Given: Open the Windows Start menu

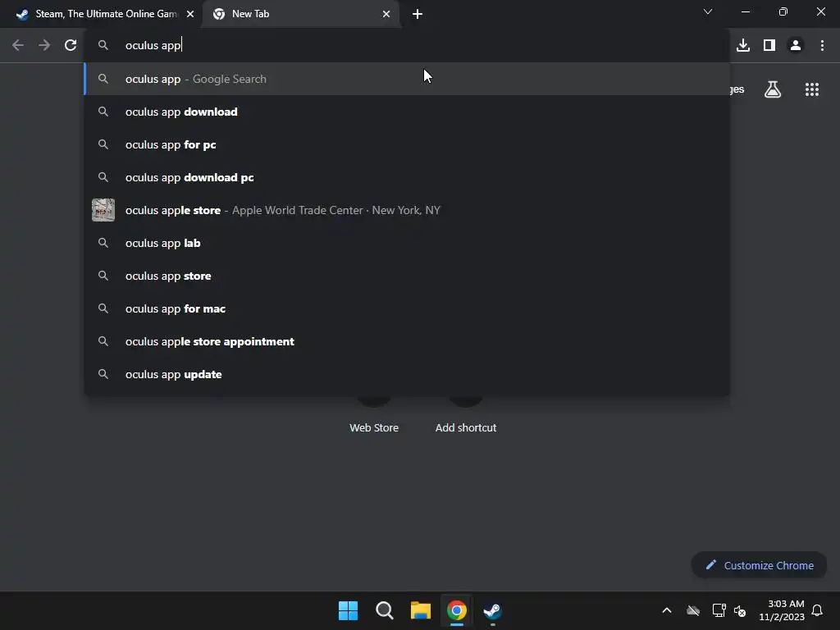Looking at the screenshot, I should point(348,610).
